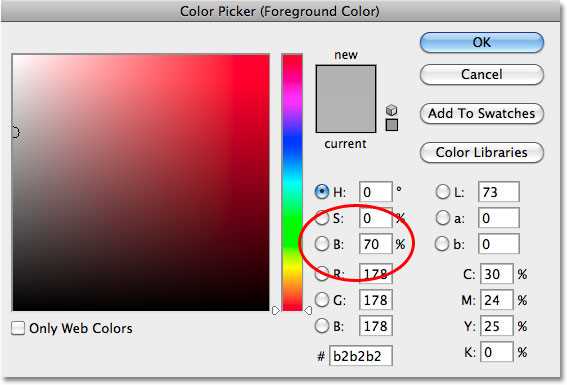This screenshot has height=385, width=567.
Task: Click the small web-safe color swatch
Action: pyautogui.click(x=392, y=125)
